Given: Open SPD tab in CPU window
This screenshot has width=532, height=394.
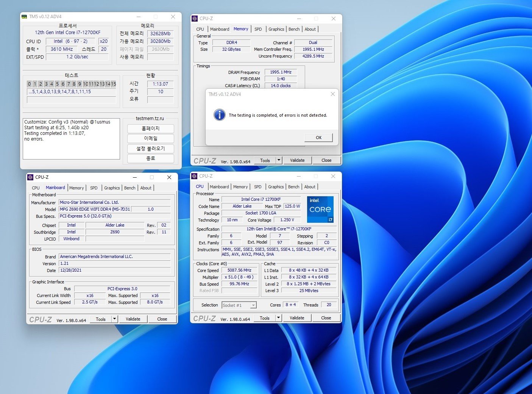Looking at the screenshot, I should 257,187.
